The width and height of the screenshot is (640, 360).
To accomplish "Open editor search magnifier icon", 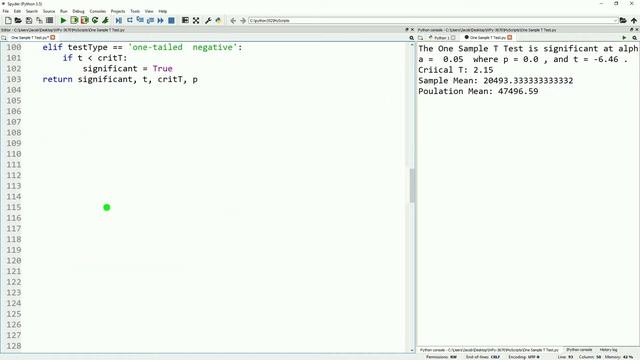I will [x=411, y=38].
